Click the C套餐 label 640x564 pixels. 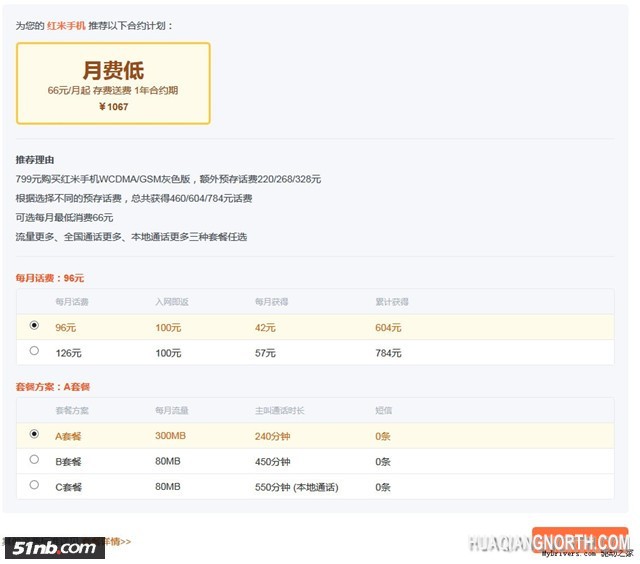[x=69, y=487]
